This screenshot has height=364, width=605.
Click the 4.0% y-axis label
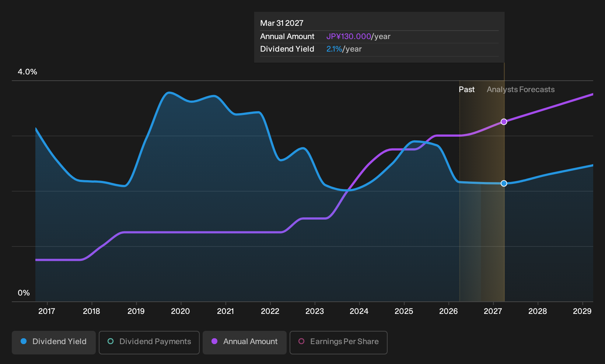(28, 72)
